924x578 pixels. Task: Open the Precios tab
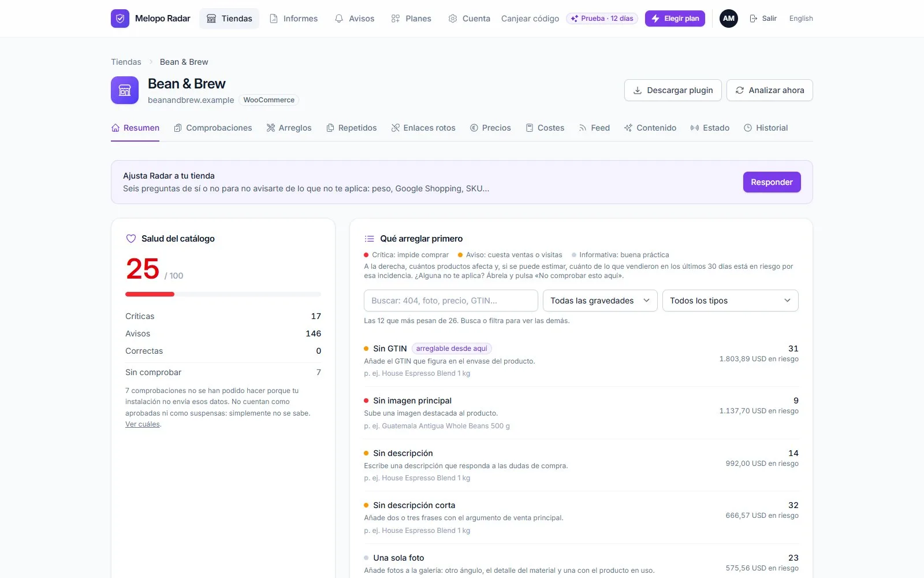point(490,128)
